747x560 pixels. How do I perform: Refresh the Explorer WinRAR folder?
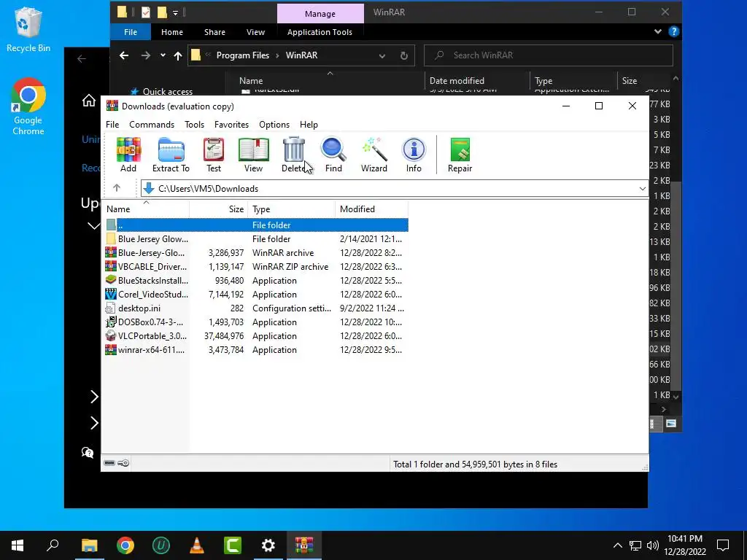point(404,55)
